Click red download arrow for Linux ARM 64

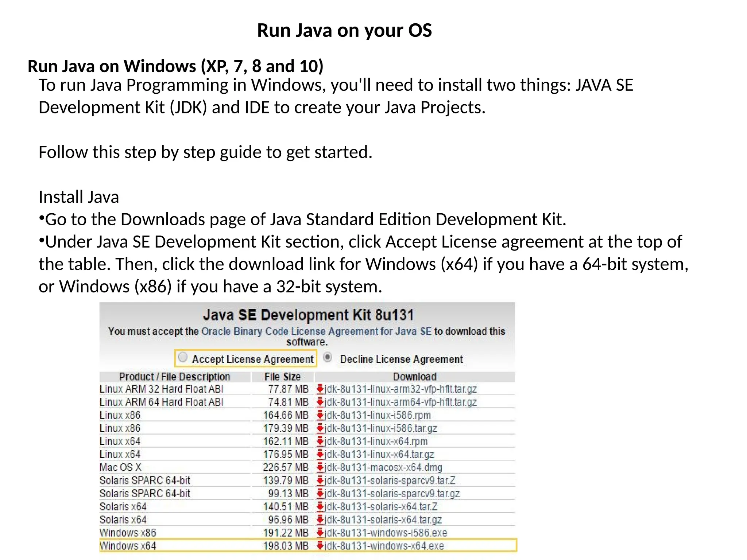pyautogui.click(x=320, y=402)
